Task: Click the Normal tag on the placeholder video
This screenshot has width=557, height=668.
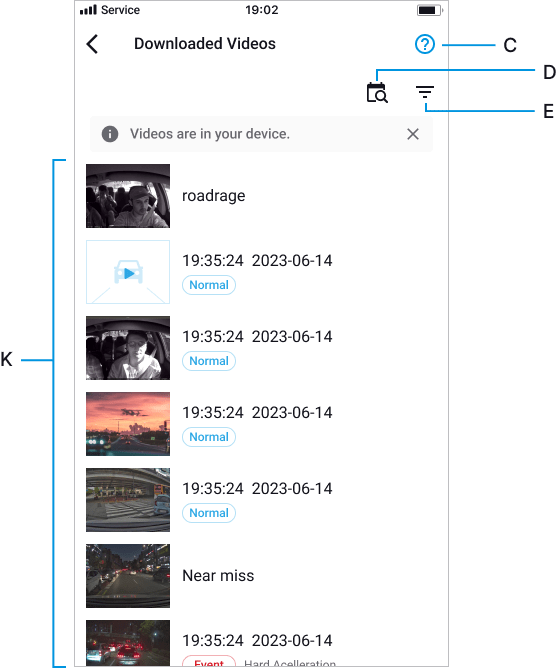Action: click(209, 285)
